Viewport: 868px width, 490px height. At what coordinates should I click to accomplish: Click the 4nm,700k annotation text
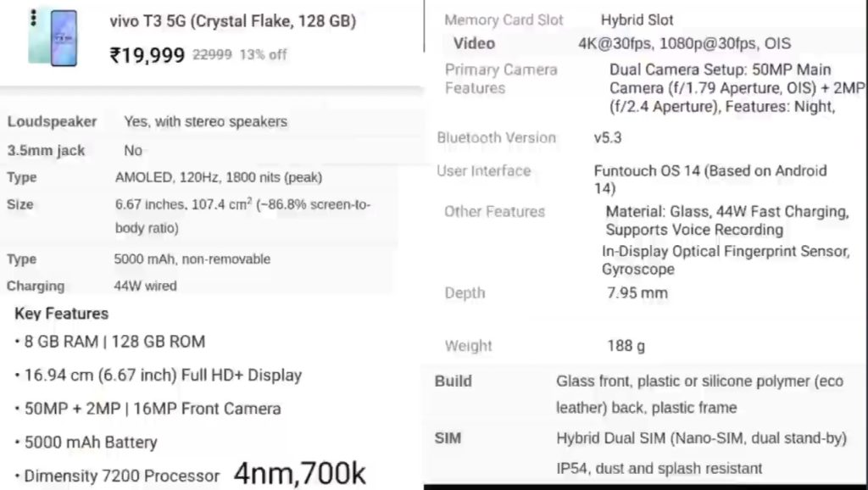pyautogui.click(x=299, y=473)
